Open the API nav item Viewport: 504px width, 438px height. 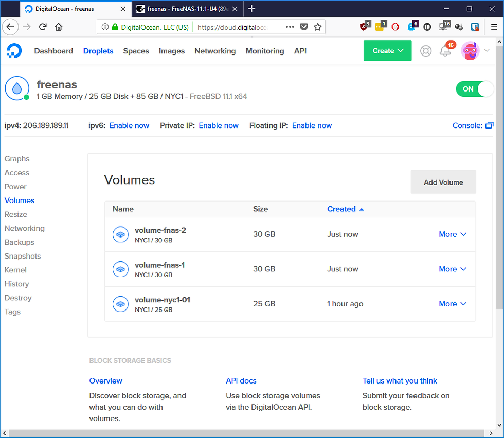click(x=300, y=51)
